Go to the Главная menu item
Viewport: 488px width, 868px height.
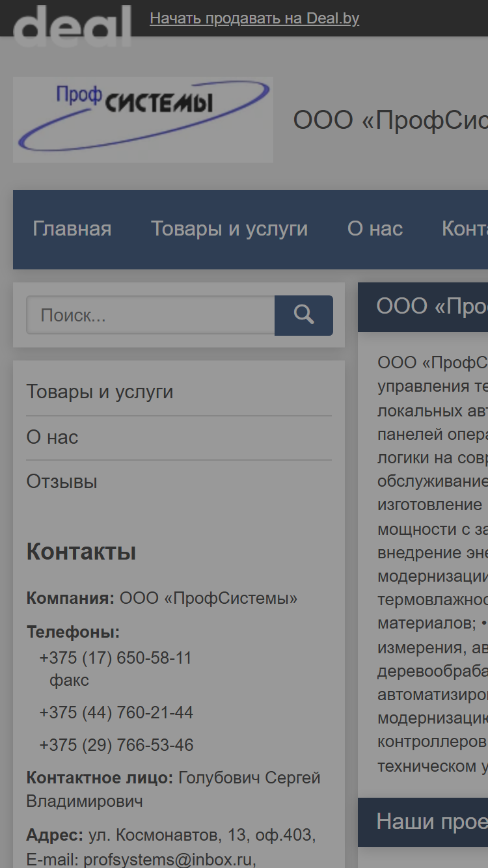(x=72, y=229)
